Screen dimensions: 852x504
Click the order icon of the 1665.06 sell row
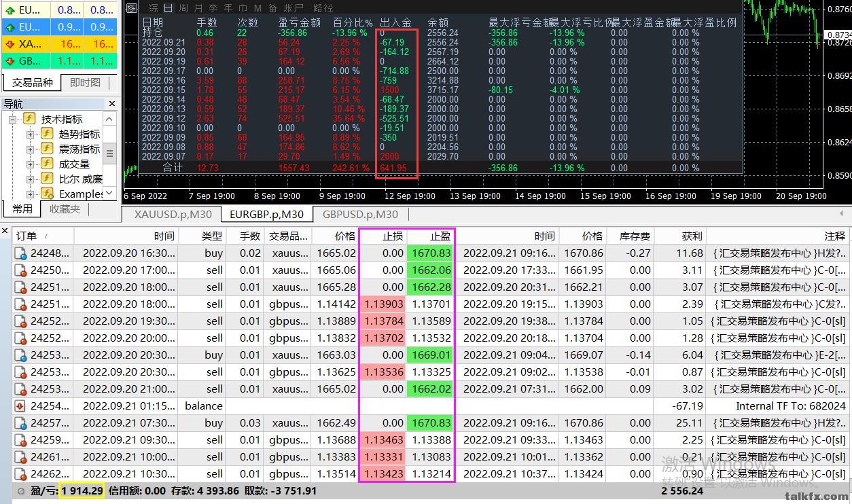[x=21, y=270]
